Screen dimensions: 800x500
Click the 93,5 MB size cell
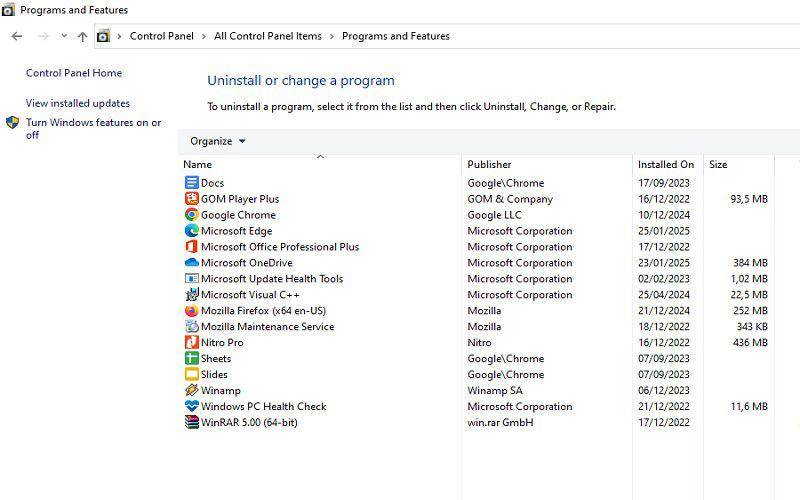pos(748,199)
